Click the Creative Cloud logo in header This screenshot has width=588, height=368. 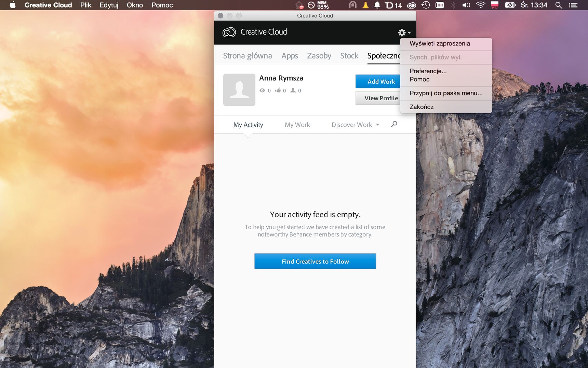pos(229,32)
